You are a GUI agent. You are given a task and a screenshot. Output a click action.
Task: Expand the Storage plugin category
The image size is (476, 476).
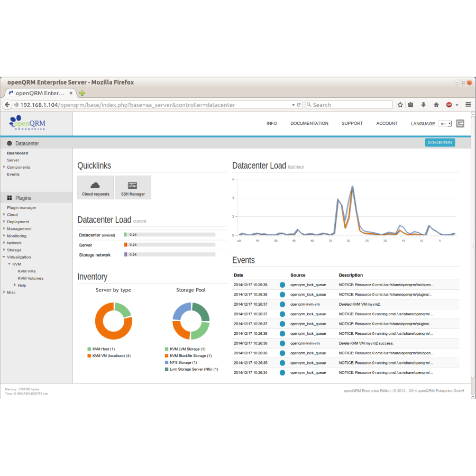4,250
